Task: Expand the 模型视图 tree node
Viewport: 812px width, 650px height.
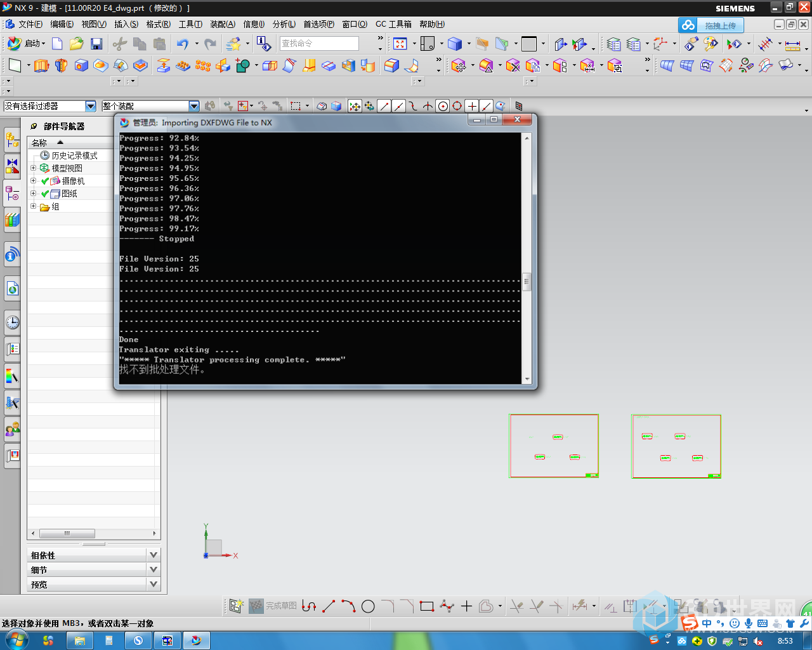Action: 33,168
